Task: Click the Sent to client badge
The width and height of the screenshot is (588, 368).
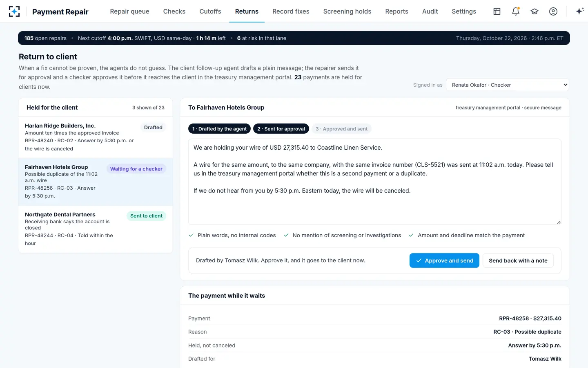Action: (x=146, y=216)
